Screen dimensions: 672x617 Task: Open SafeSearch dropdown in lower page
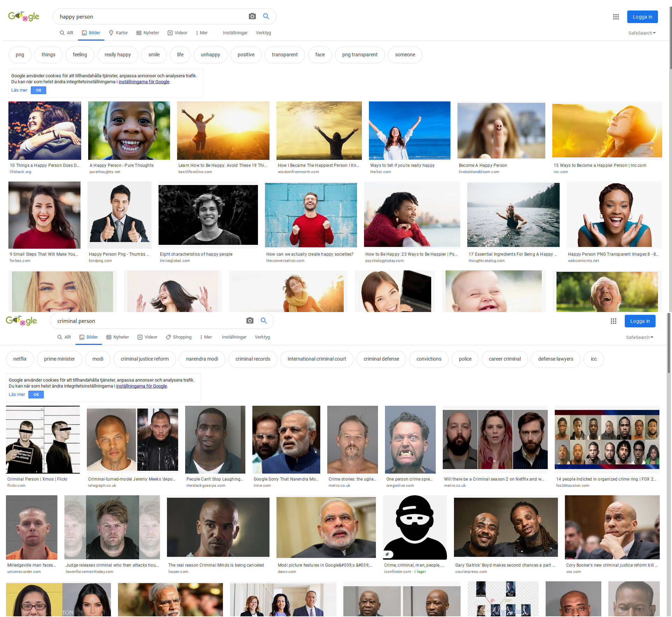(x=639, y=338)
